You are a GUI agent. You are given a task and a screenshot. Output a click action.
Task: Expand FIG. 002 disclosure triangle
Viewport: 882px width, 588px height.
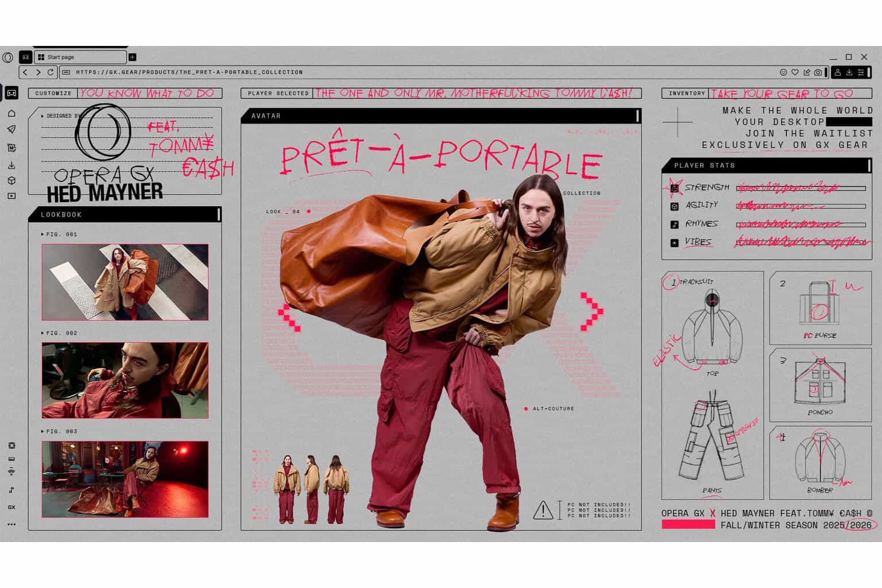(42, 333)
